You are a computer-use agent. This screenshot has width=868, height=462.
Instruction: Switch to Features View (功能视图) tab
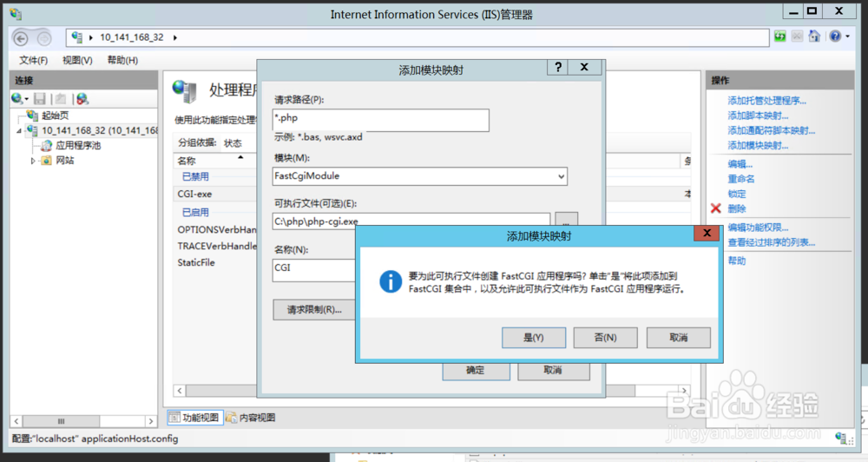[194, 417]
